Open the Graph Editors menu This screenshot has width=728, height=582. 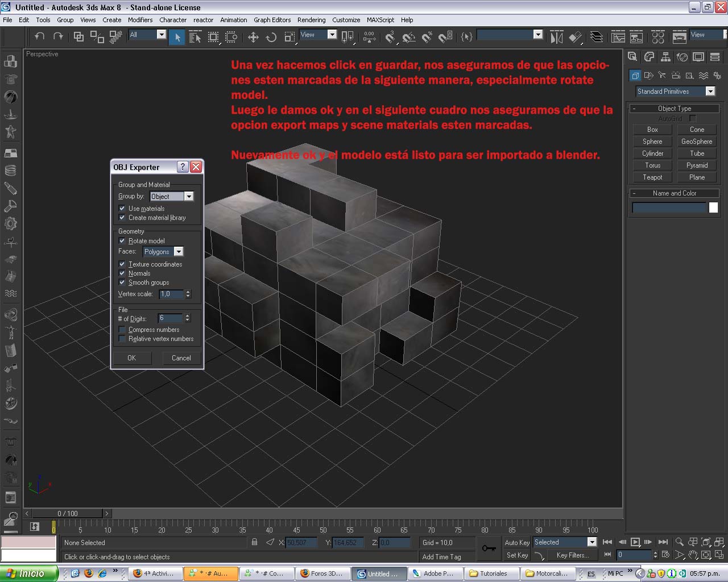(x=272, y=20)
